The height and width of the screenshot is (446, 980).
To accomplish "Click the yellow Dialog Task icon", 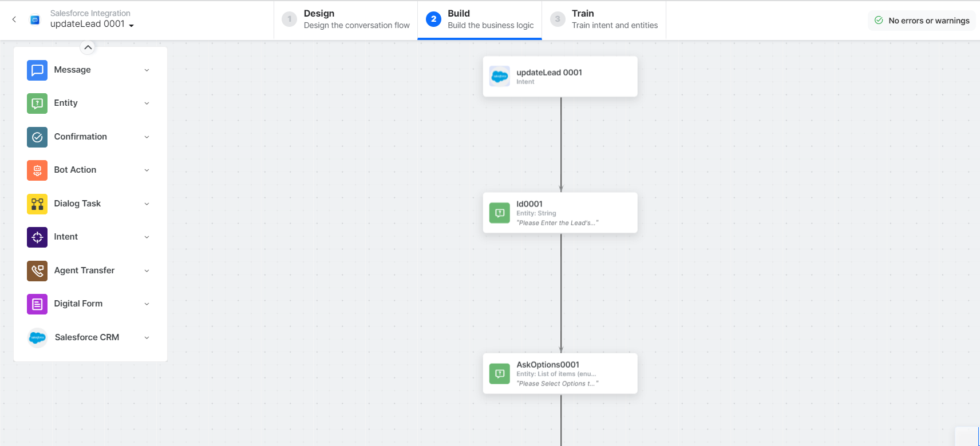I will pyautogui.click(x=37, y=204).
